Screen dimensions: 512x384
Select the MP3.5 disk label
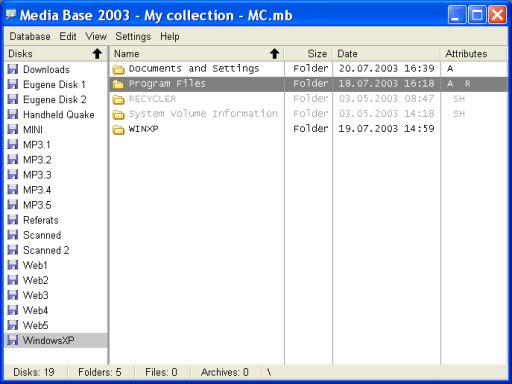click(37, 205)
